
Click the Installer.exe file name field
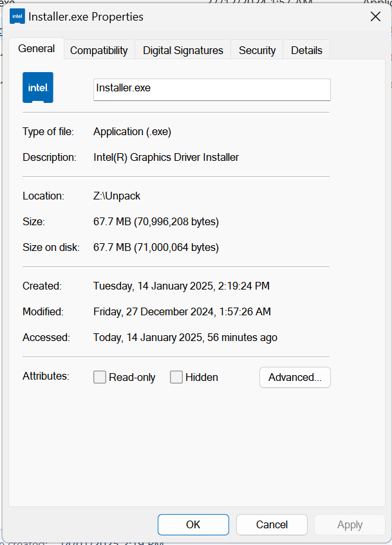pyautogui.click(x=212, y=89)
